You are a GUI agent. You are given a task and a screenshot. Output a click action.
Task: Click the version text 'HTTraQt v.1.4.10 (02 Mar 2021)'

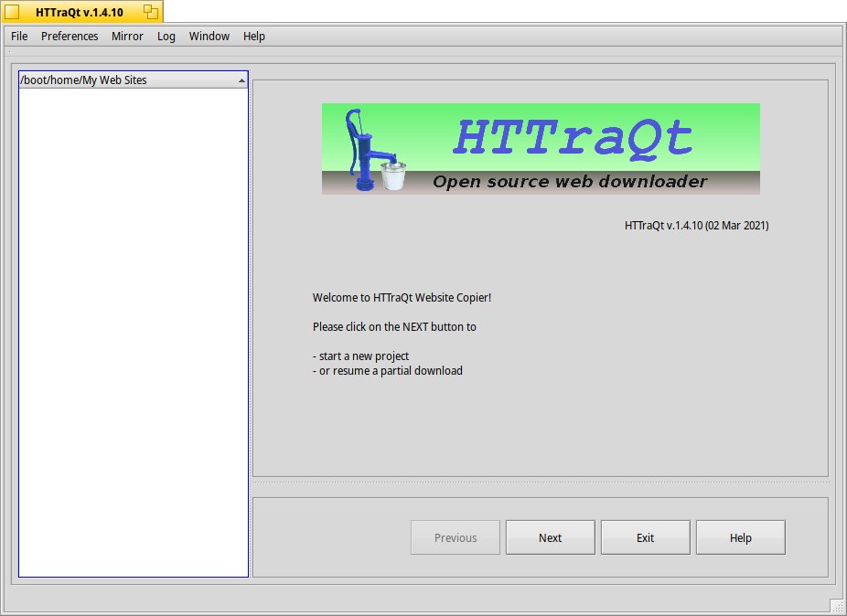click(696, 225)
